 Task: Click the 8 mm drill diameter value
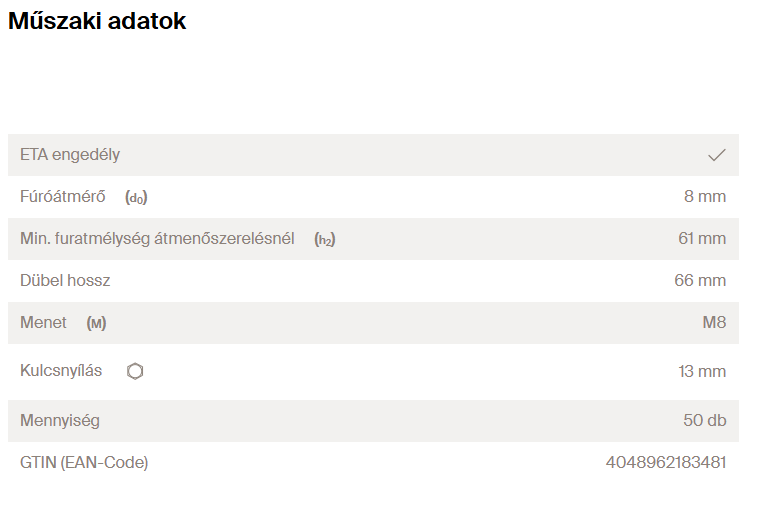pyautogui.click(x=705, y=196)
